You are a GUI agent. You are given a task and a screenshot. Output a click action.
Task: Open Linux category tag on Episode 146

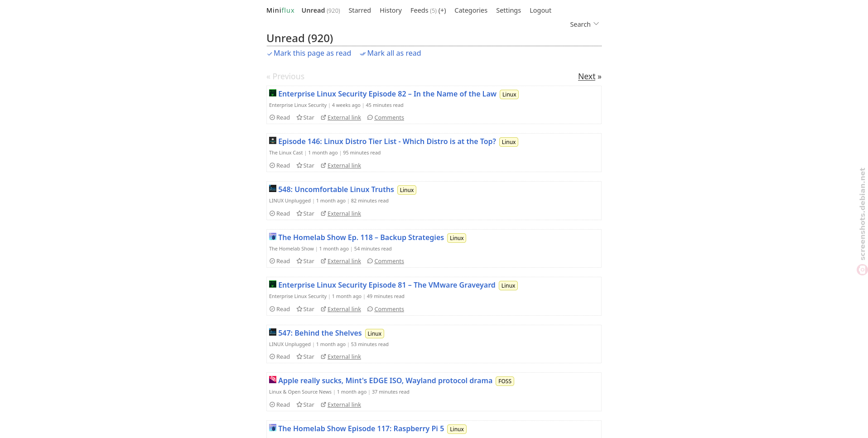pos(509,142)
